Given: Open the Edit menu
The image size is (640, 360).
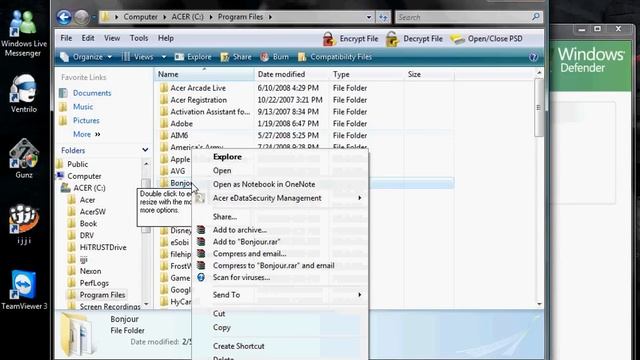Looking at the screenshot, I should tap(88, 38).
